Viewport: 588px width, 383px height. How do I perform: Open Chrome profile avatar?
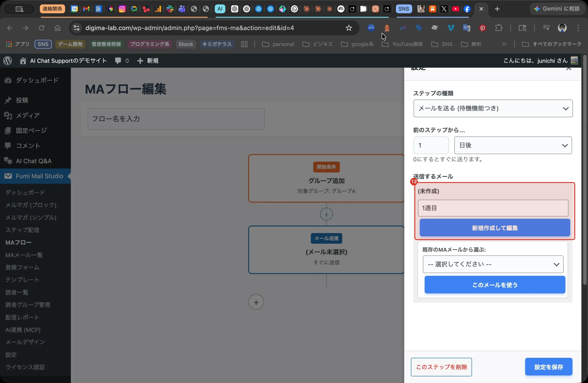coord(562,28)
